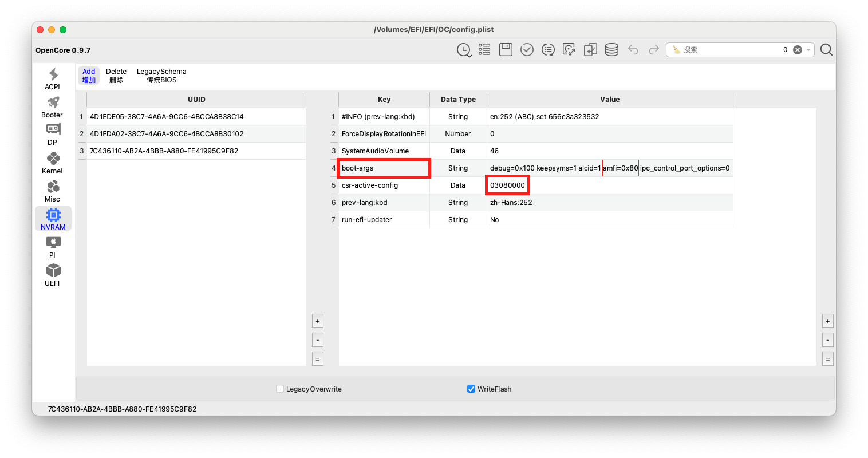
Task: Select the ForceDisplayRotationInEFI key
Action: coord(384,134)
